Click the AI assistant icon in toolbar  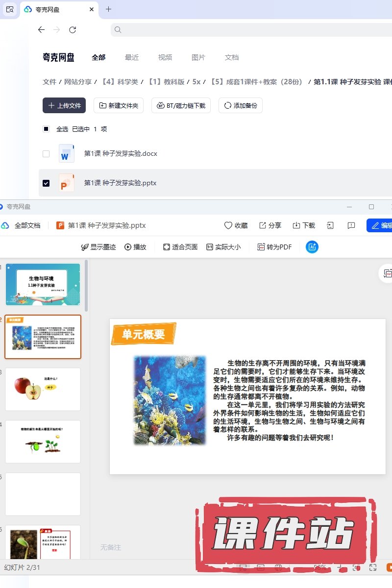point(312,247)
